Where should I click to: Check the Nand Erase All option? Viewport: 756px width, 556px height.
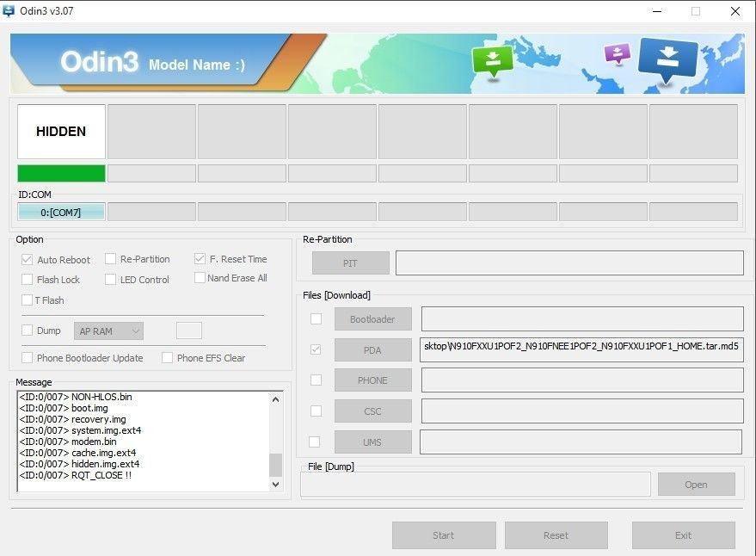pyautogui.click(x=200, y=277)
